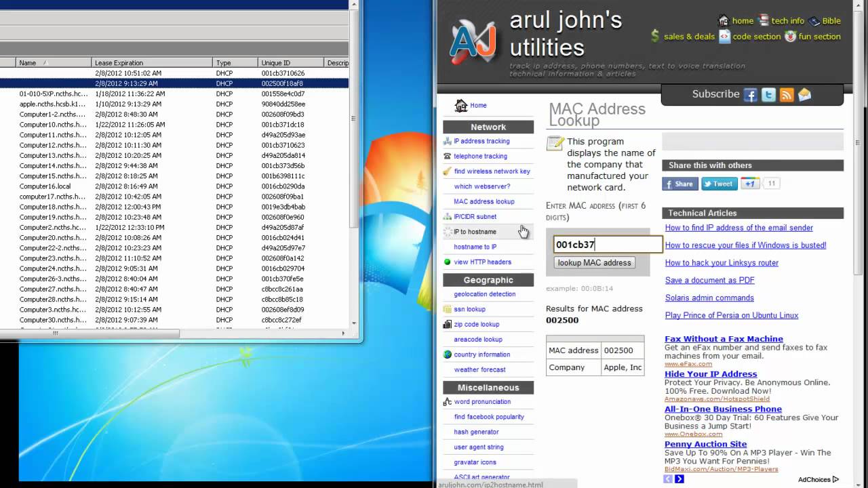
Task: Click the Bible book icon in header
Action: [x=814, y=21]
